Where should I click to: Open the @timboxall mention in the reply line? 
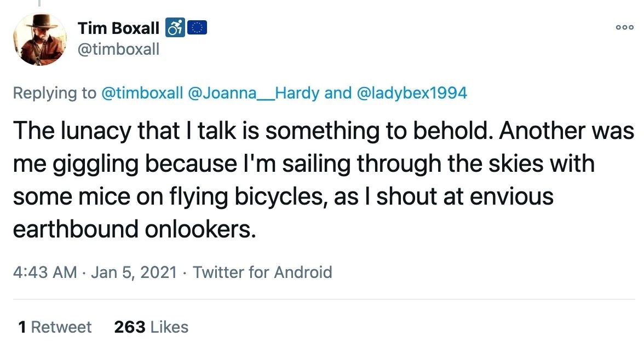click(x=142, y=93)
